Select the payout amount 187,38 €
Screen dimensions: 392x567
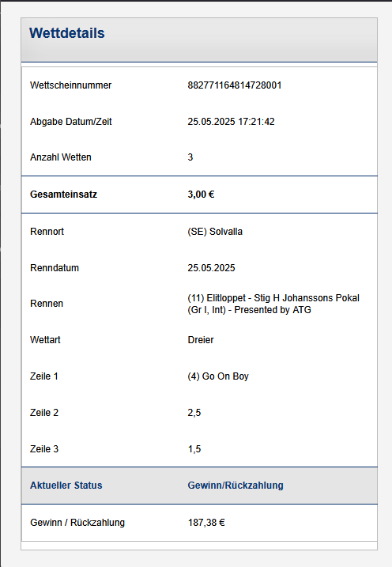coord(206,523)
